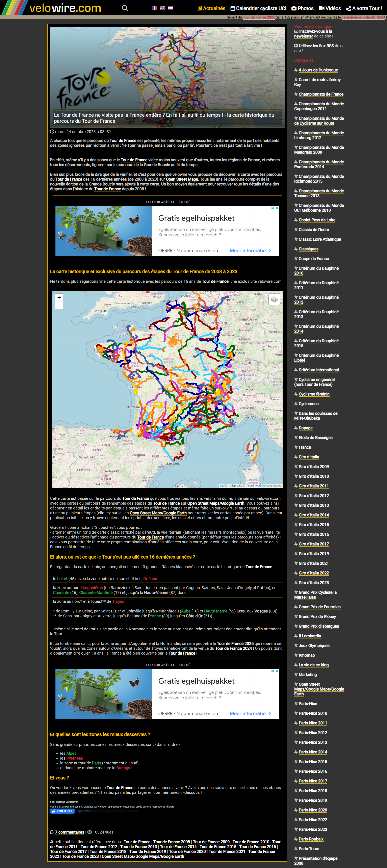Click the Bretagne link in the list
The width and height of the screenshot is (387, 868).
point(124,768)
